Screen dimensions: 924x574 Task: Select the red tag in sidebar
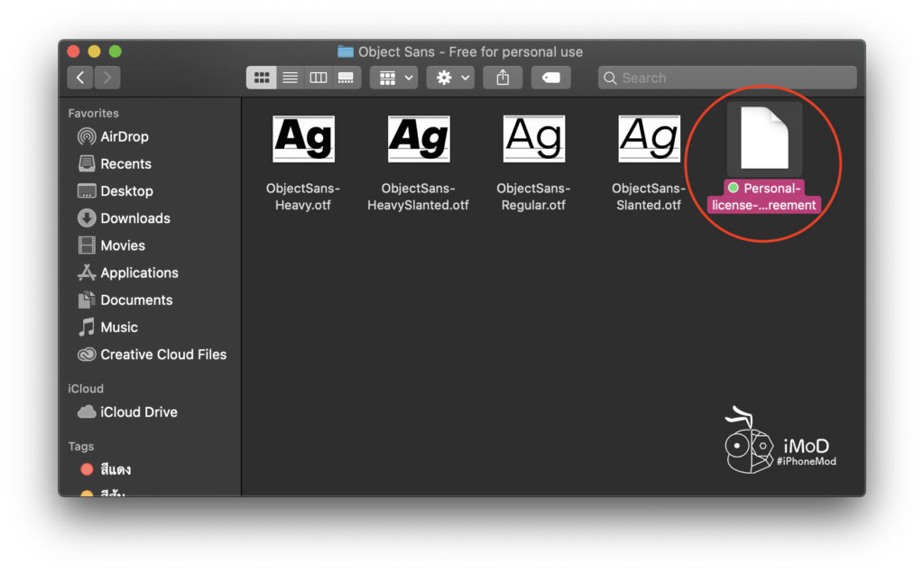point(115,469)
